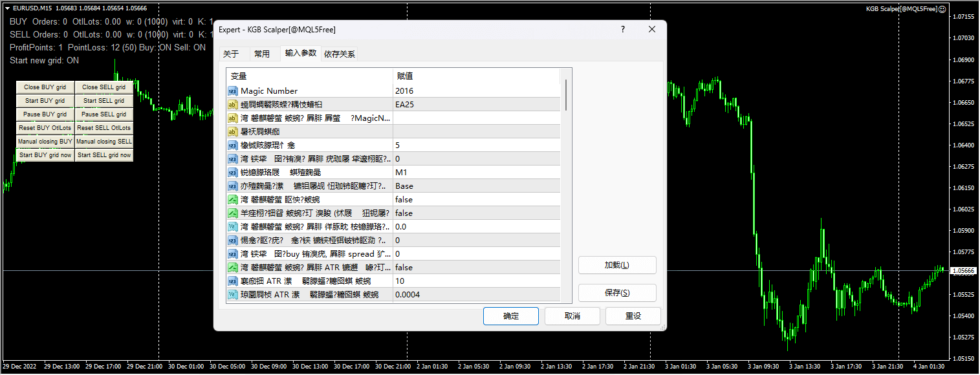980x375 pixels.
Task: Click the ab icon on the empty comment parameter row
Action: tap(232, 131)
